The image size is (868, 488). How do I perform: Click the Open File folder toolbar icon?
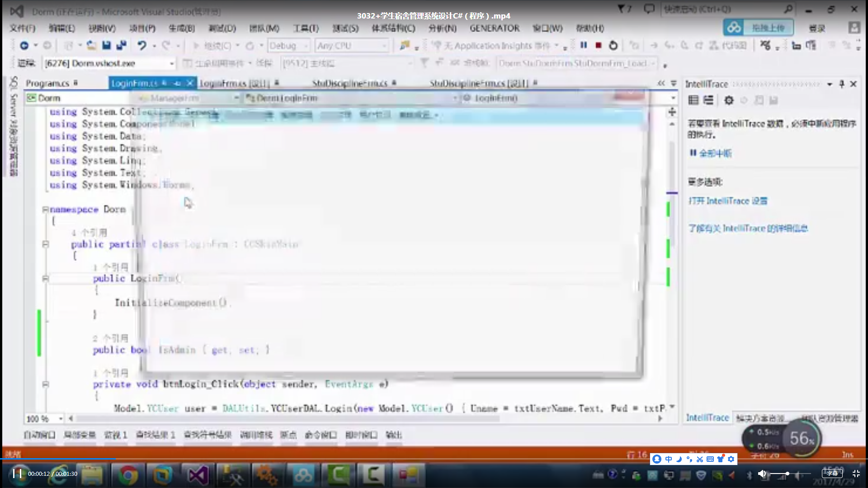91,45
